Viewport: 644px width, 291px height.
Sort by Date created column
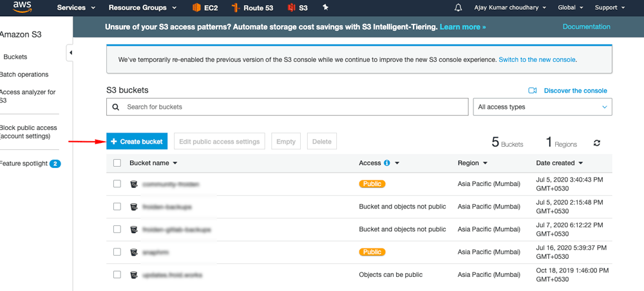tap(560, 163)
